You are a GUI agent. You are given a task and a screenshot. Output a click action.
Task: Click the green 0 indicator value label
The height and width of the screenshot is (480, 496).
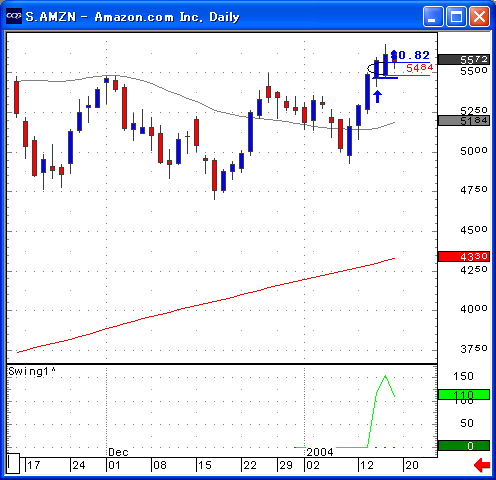[464, 446]
